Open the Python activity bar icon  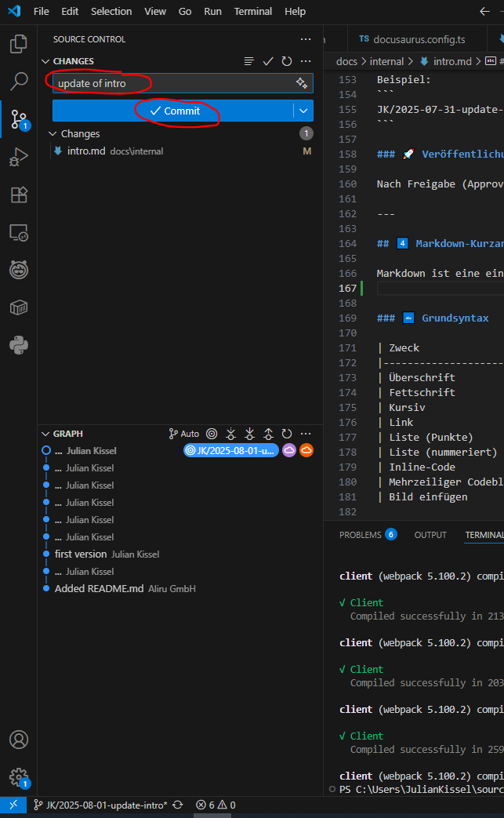coord(19,345)
